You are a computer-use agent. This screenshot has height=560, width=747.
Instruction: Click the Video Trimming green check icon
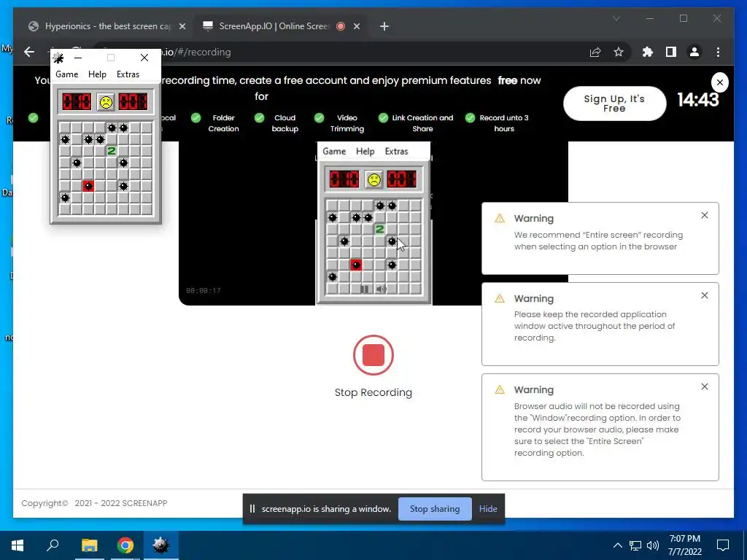coord(320,117)
